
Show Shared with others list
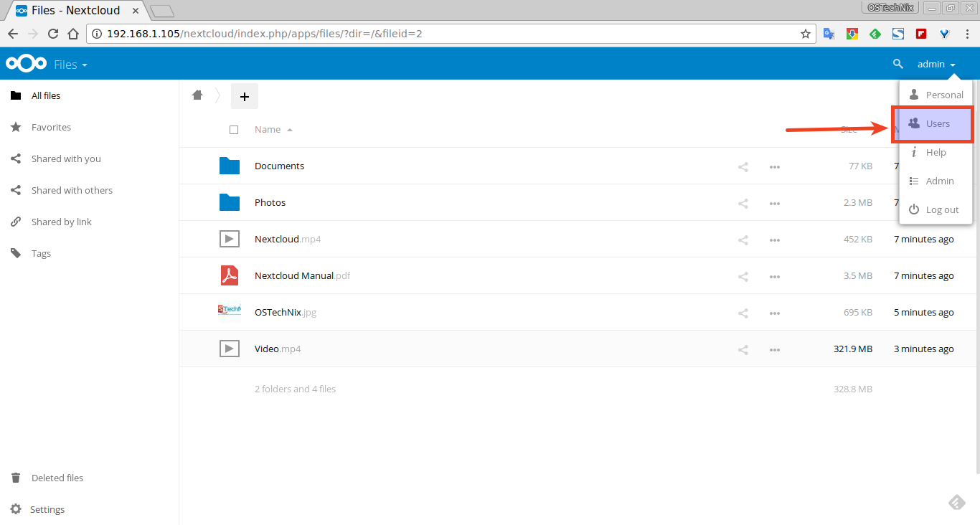click(x=72, y=191)
